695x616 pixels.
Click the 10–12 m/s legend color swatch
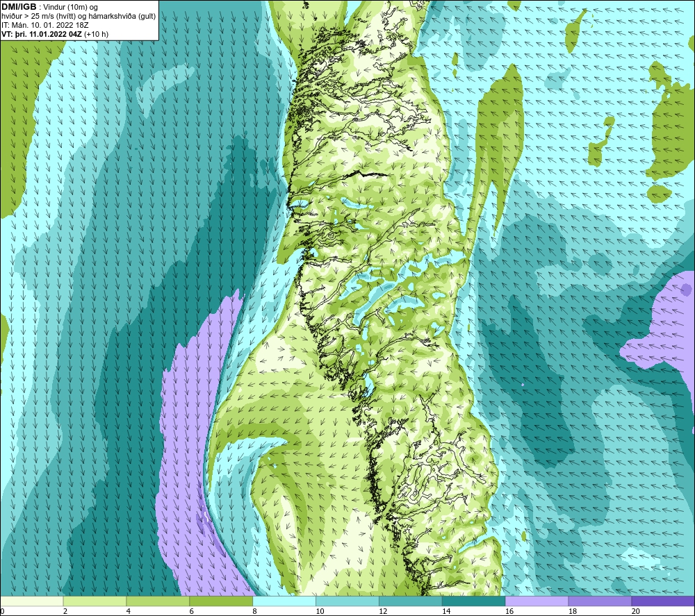[347, 601]
